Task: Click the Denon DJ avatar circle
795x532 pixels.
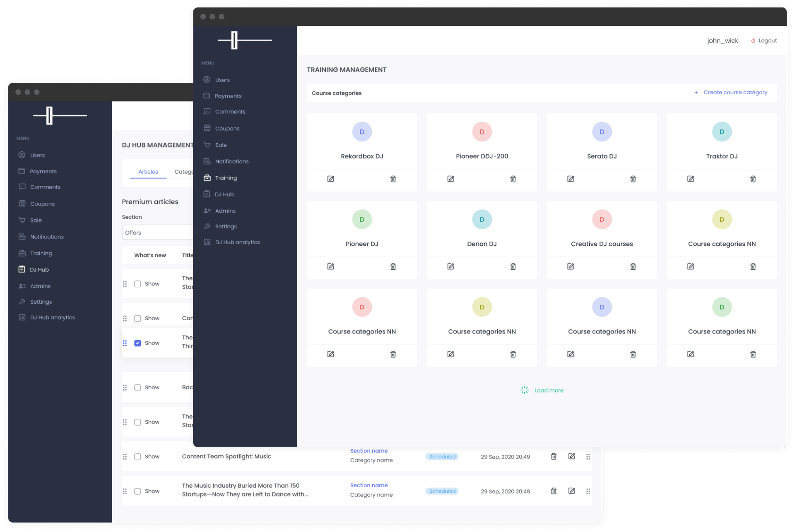Action: click(x=482, y=219)
